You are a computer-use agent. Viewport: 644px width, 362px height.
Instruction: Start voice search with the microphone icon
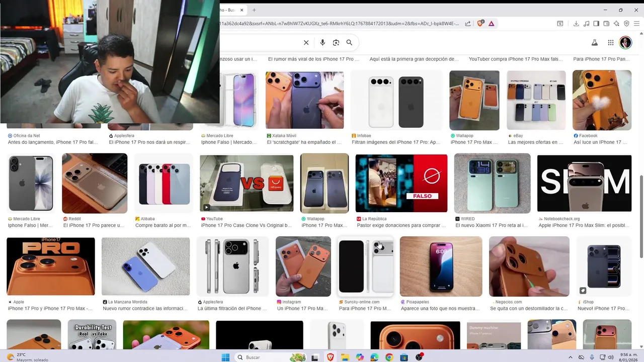point(323,43)
